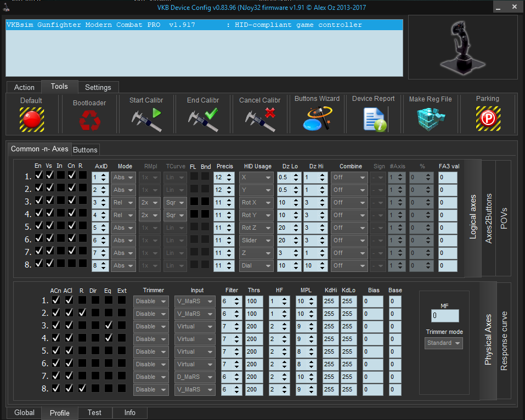The height and width of the screenshot is (420, 525).
Task: Open the Buttons Wizard wand icon
Action: 318,118
